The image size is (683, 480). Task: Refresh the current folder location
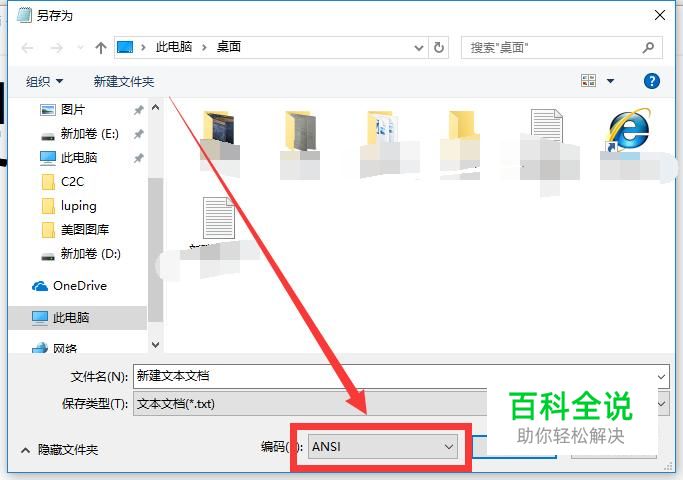(x=439, y=47)
